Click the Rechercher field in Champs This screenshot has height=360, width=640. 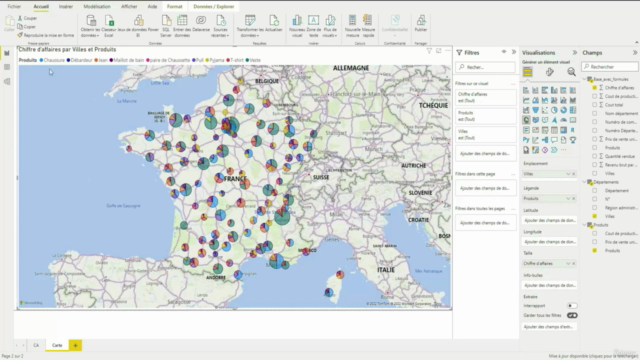610,67
